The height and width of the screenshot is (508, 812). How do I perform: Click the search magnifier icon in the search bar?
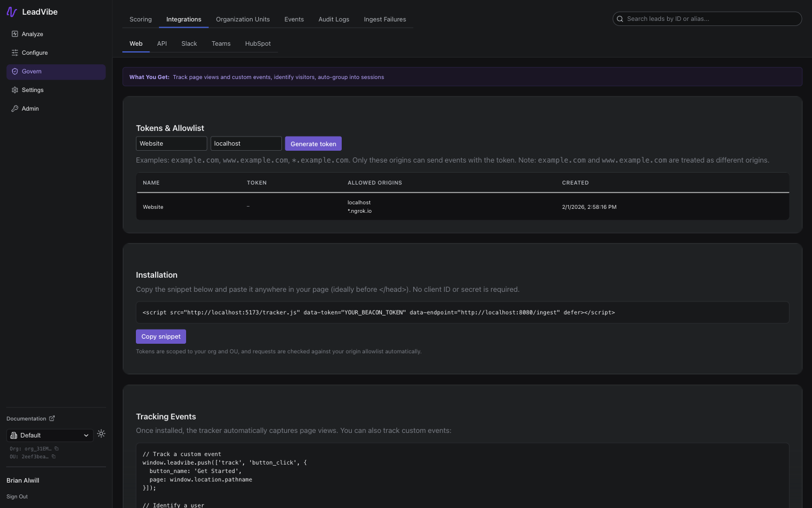620,19
